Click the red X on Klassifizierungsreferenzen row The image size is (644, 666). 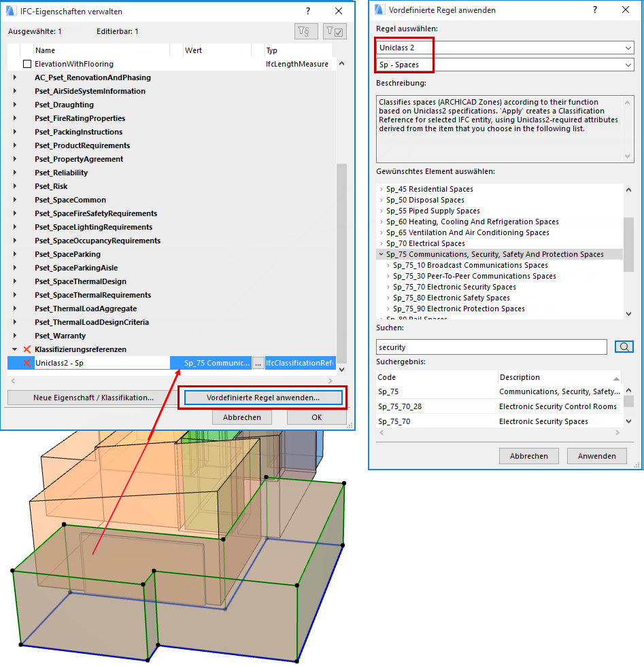(27, 349)
